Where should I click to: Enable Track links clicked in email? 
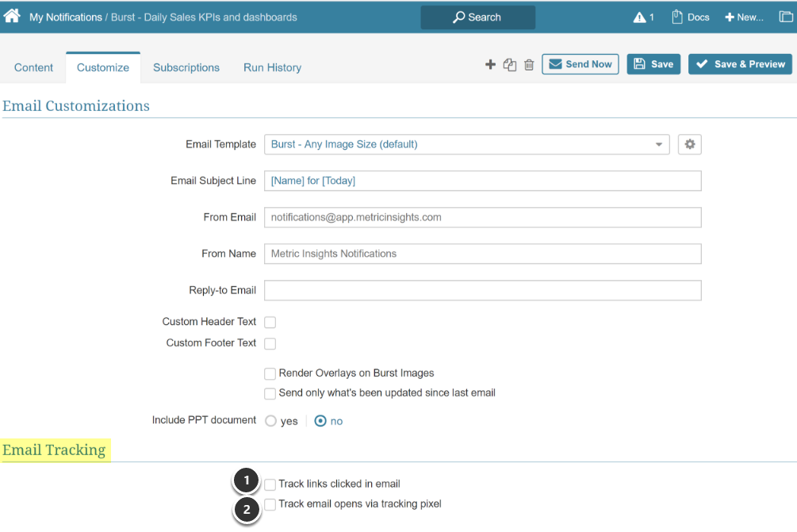(x=270, y=484)
